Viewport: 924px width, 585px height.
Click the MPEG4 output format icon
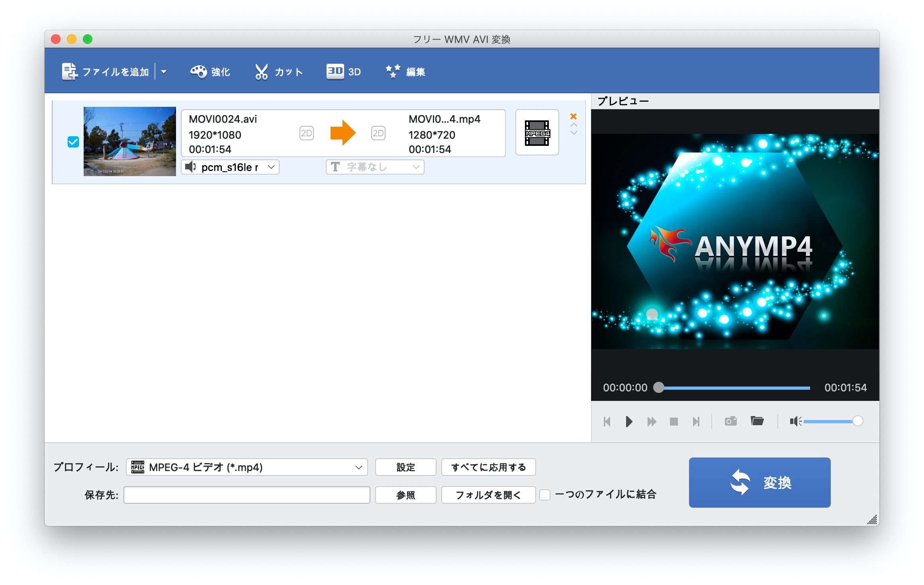point(537,133)
